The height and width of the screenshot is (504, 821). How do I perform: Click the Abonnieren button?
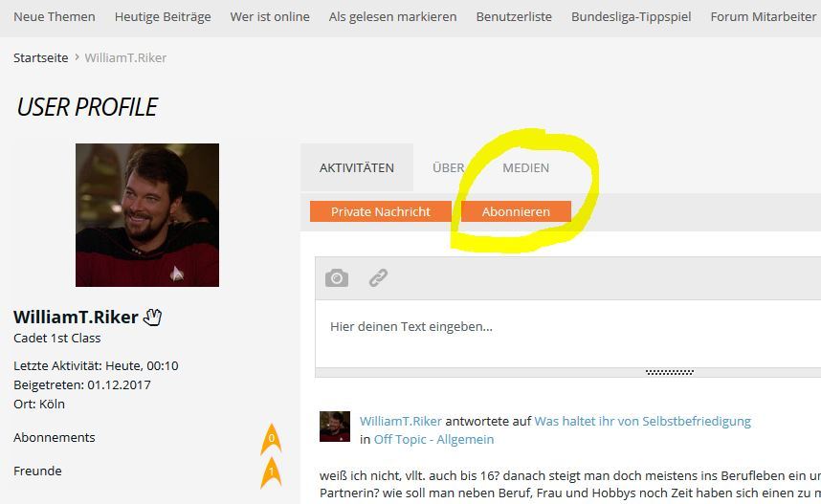point(516,211)
